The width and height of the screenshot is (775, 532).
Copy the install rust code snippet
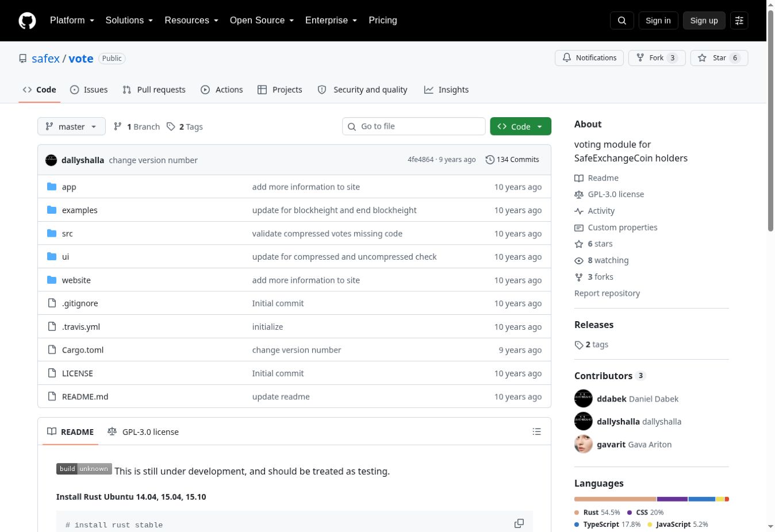[519, 523]
